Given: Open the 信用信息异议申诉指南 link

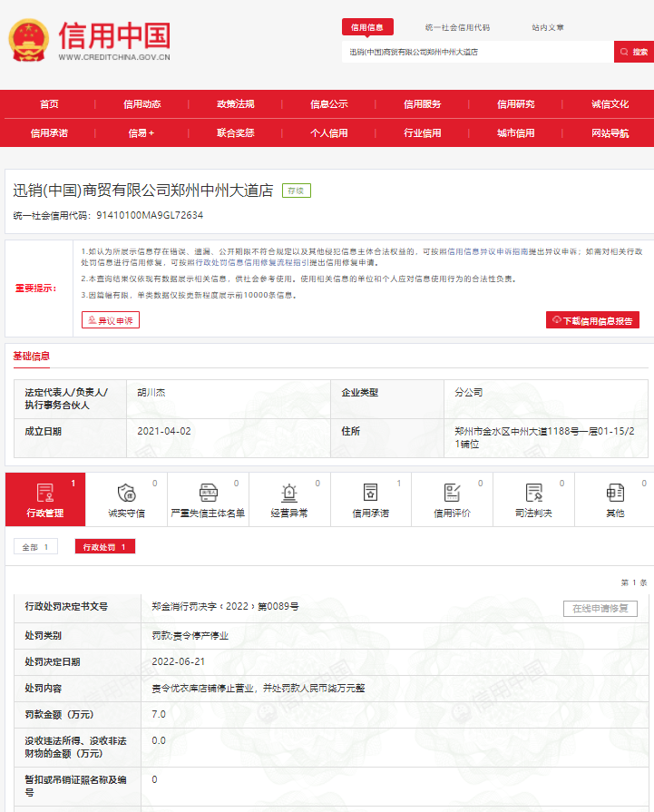Looking at the screenshot, I should 488,251.
